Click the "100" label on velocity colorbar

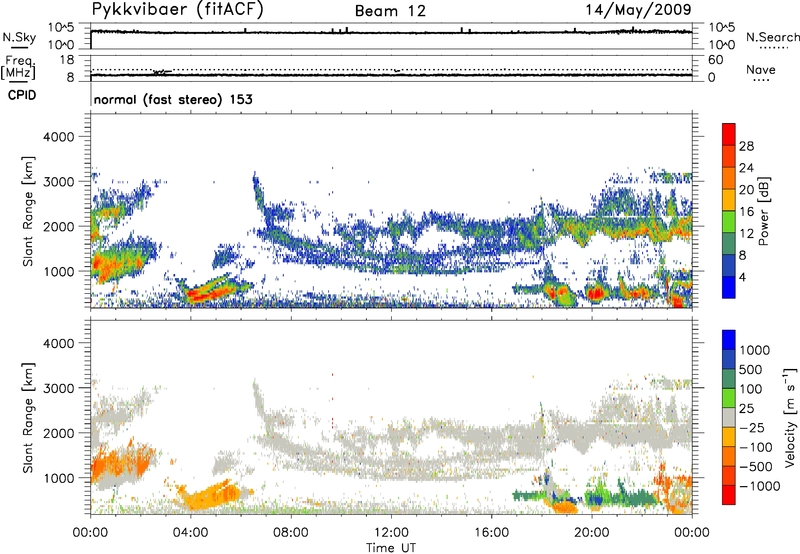coord(751,389)
